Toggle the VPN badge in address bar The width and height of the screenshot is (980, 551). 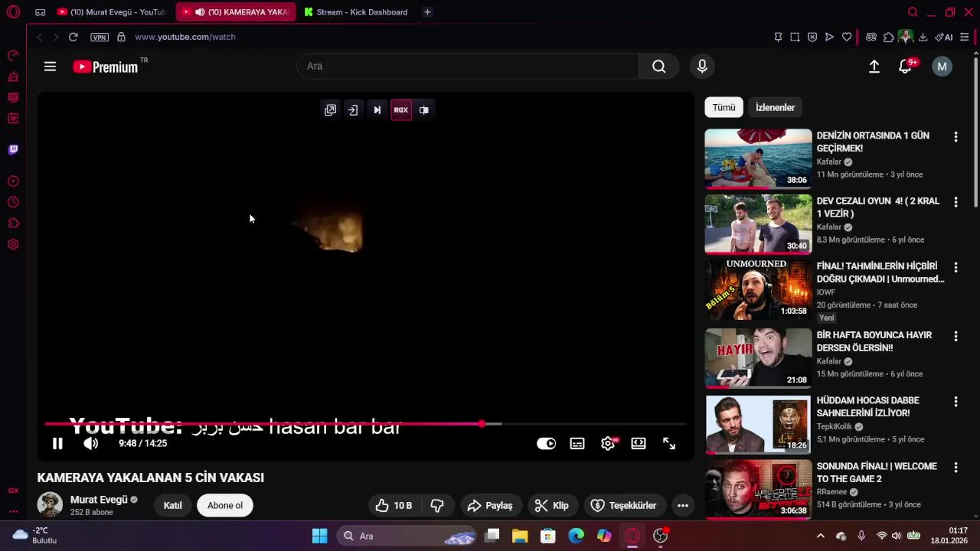point(100,37)
